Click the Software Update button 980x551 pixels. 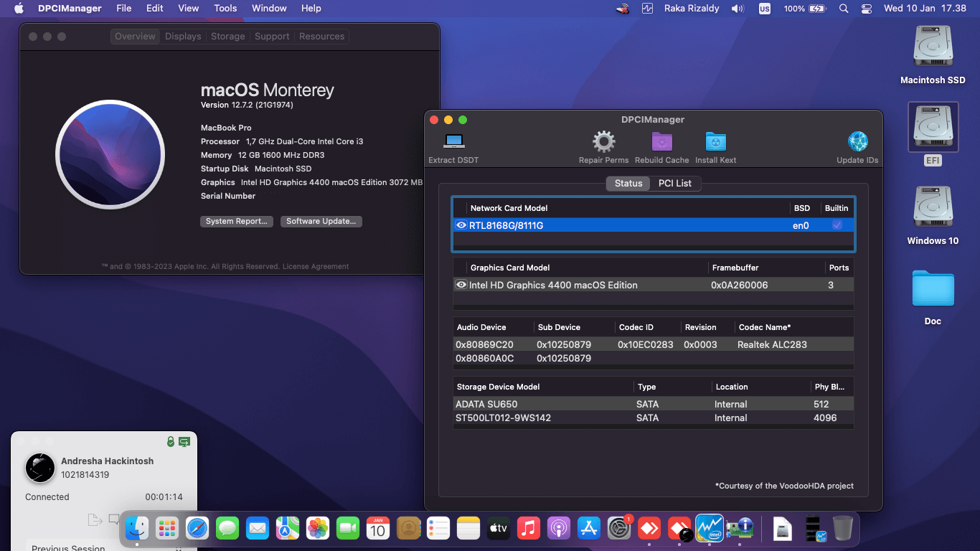[321, 221]
